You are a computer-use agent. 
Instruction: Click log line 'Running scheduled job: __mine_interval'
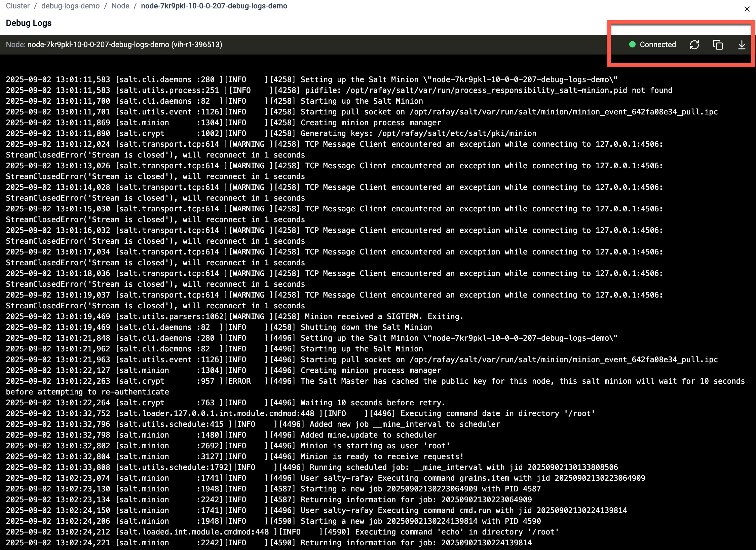point(312,467)
